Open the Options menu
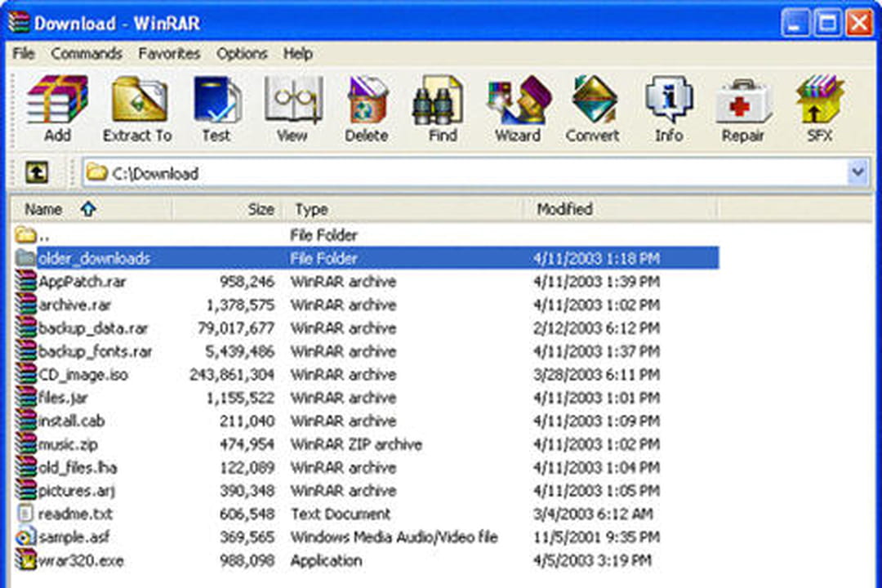Viewport: 882px width, 588px height. 242,54
